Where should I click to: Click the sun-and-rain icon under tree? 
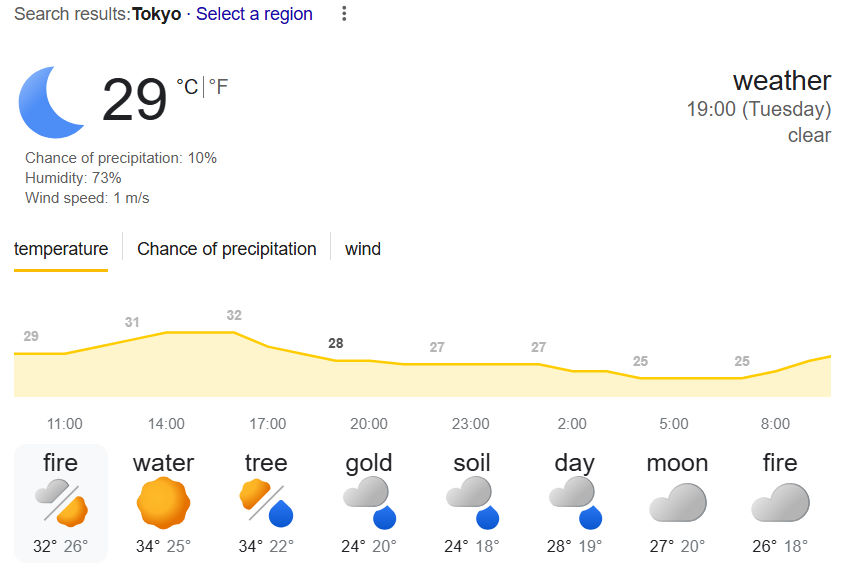click(266, 503)
